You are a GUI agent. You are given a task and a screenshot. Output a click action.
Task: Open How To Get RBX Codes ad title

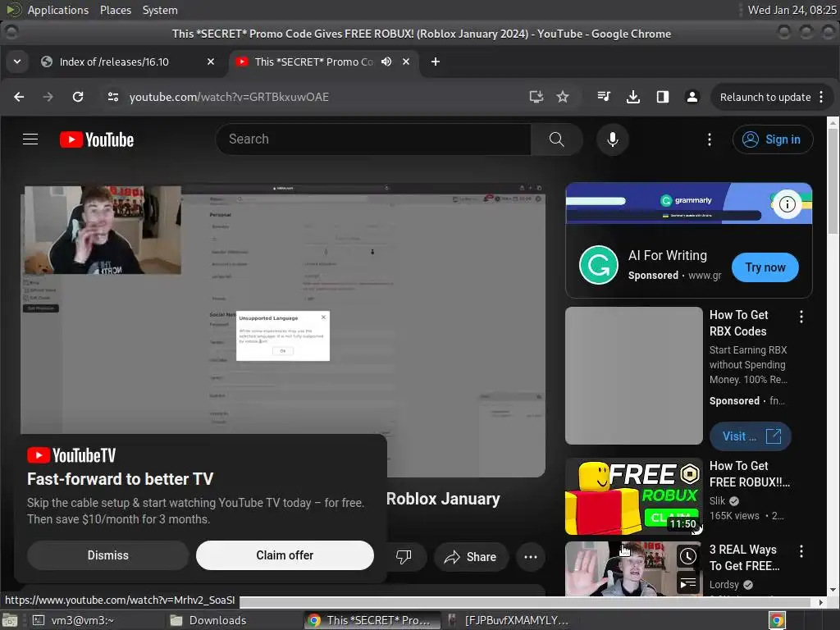tap(739, 323)
